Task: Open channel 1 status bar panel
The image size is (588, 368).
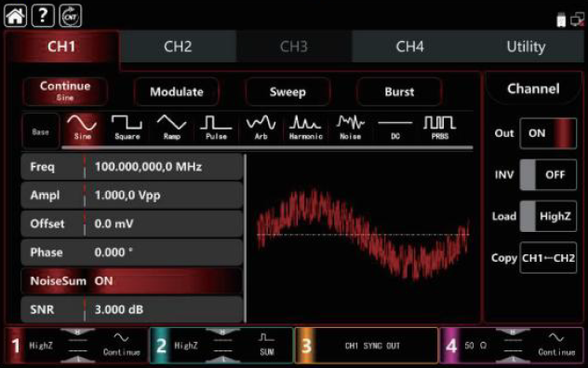Action: tap(76, 346)
